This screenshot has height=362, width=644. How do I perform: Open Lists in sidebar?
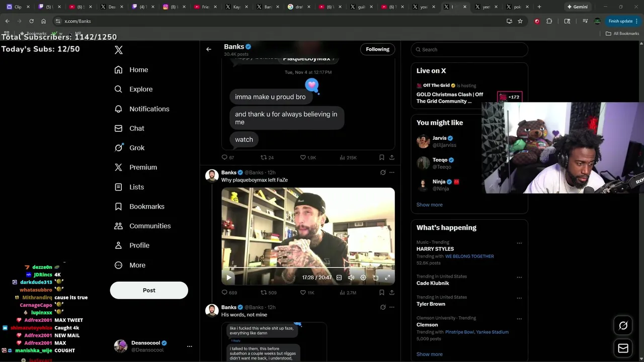click(x=129, y=187)
